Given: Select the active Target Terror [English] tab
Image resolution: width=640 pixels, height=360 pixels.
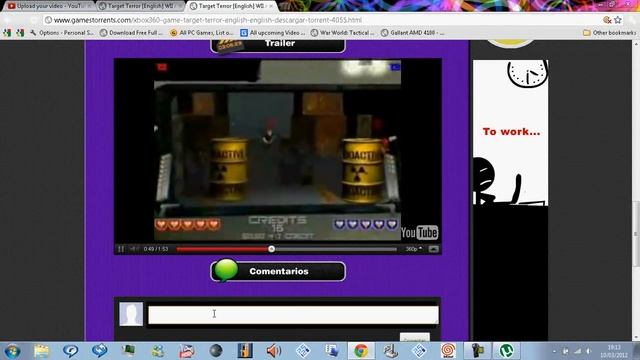Looking at the screenshot, I should click(231, 6).
